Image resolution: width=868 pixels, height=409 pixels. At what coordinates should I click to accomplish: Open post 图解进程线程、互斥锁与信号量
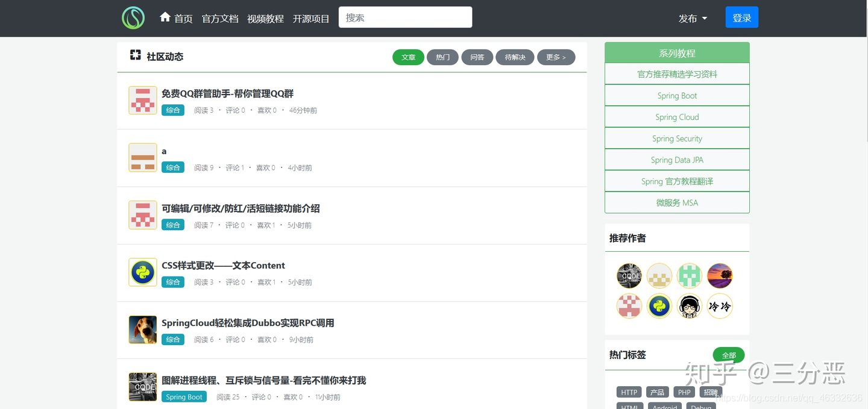click(263, 380)
